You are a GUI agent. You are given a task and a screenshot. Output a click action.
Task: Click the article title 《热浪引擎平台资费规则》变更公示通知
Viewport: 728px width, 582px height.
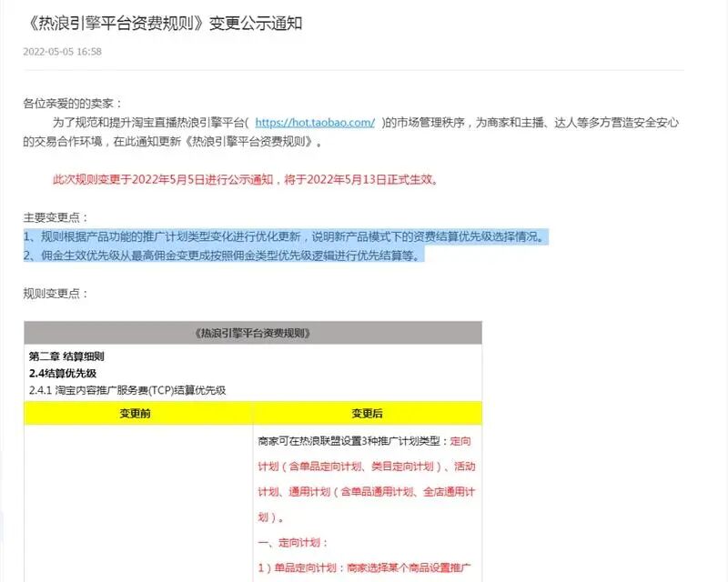pyautogui.click(x=168, y=20)
